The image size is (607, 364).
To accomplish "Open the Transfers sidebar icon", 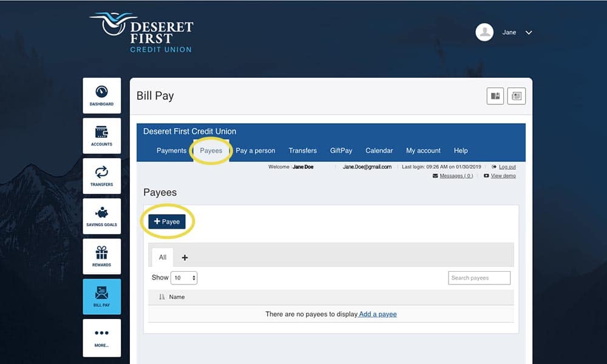I will click(x=101, y=176).
